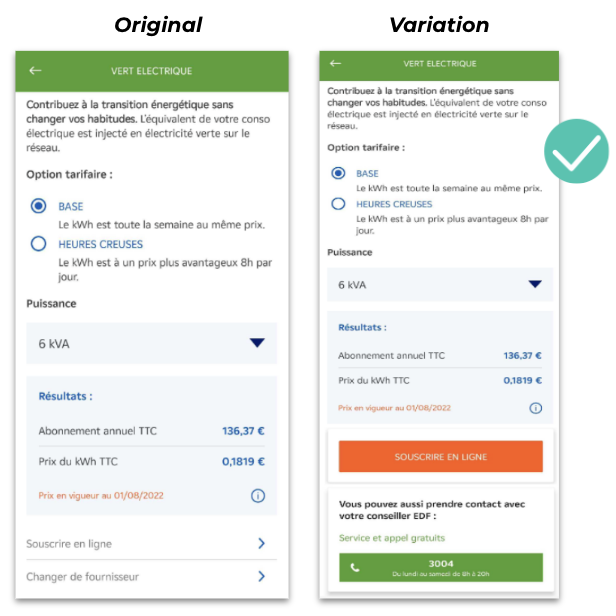Choose HEURES CREUSES in Variation screen

[x=339, y=204]
